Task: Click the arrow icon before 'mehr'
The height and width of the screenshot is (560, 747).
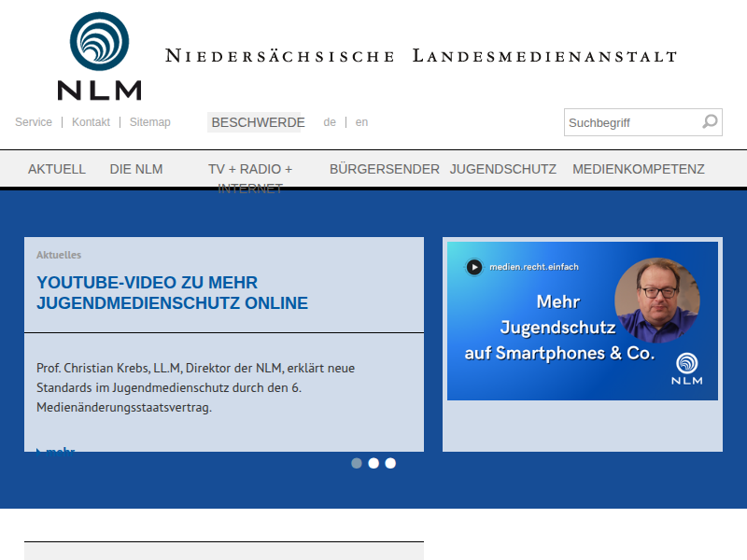Action: 39,450
